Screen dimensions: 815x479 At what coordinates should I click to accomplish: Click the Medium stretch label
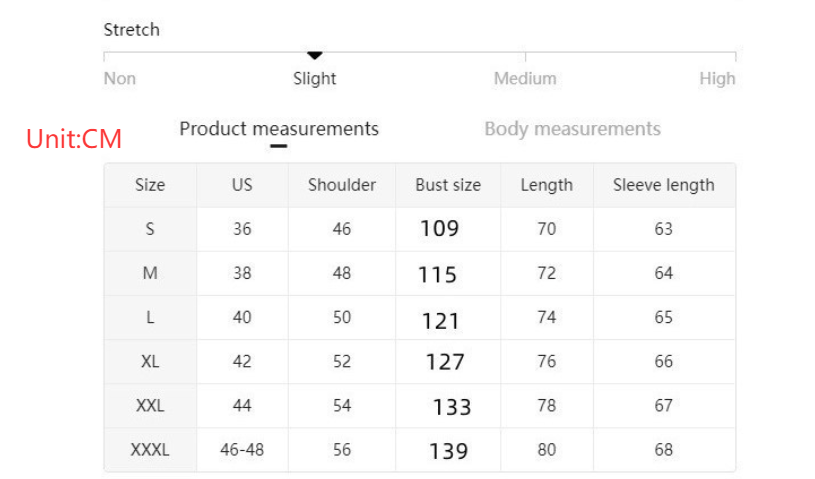[x=525, y=79]
